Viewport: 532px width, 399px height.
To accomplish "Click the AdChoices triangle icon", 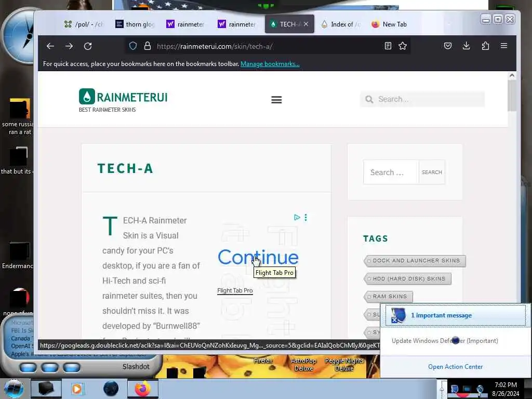I will point(297,218).
